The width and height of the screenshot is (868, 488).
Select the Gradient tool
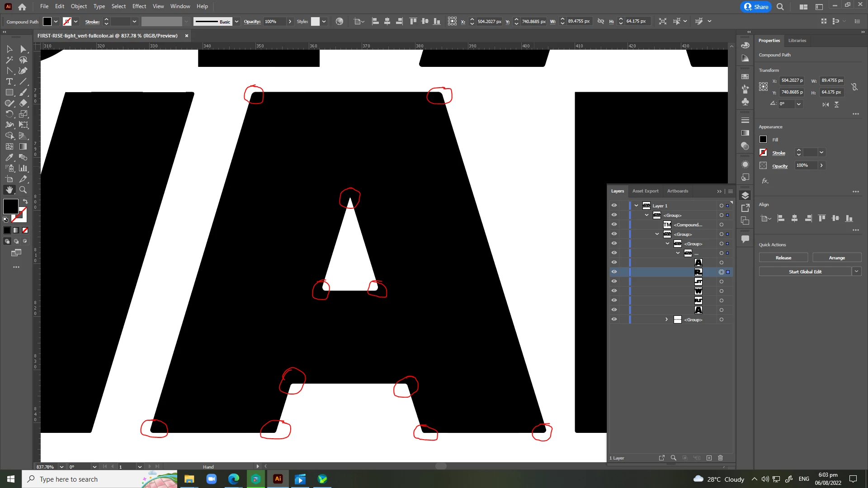coord(23,147)
